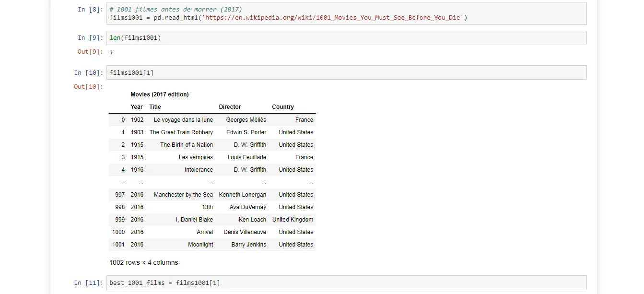
Task: Click the Country column header
Action: (283, 107)
